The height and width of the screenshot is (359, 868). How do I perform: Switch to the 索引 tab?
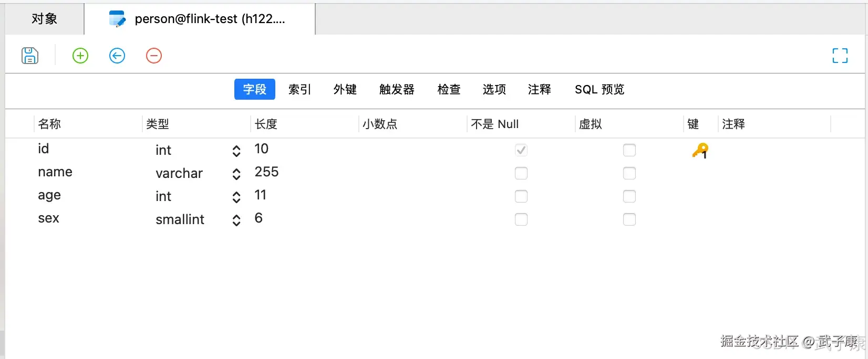click(299, 90)
